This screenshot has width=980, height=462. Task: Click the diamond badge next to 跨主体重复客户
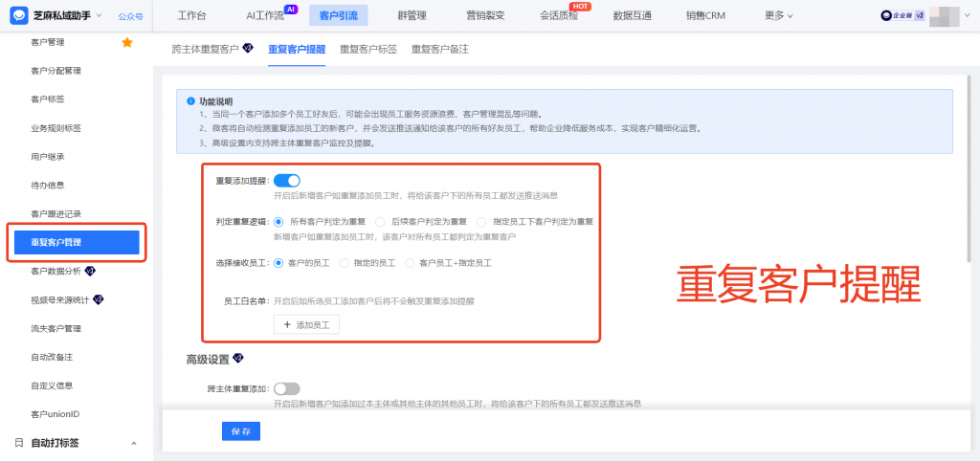(248, 49)
